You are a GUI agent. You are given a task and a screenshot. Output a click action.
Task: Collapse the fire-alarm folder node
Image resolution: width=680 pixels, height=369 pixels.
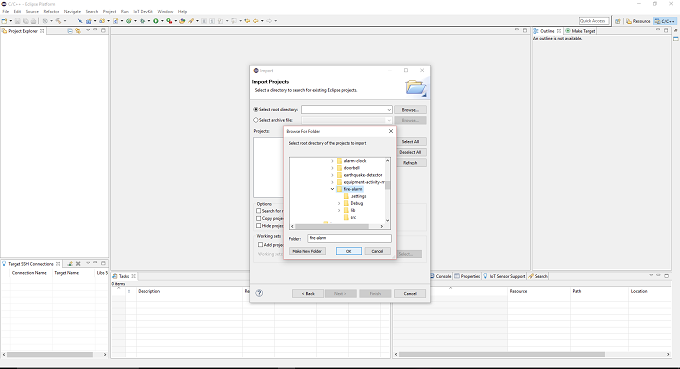click(333, 189)
